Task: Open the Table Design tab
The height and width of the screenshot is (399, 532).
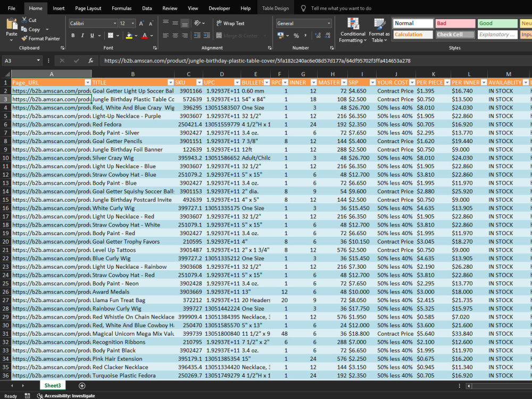Action: [275, 8]
